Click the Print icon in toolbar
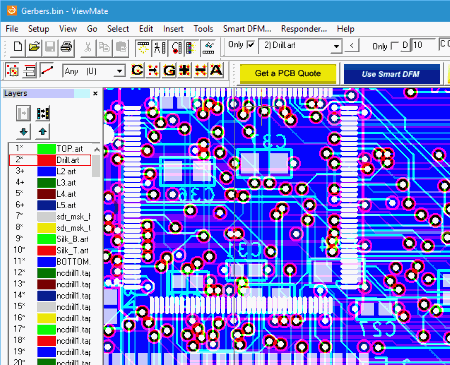 click(66, 47)
